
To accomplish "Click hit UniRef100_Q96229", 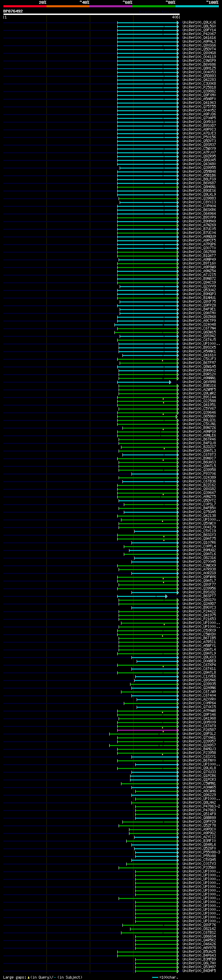I will tap(199, 795).
